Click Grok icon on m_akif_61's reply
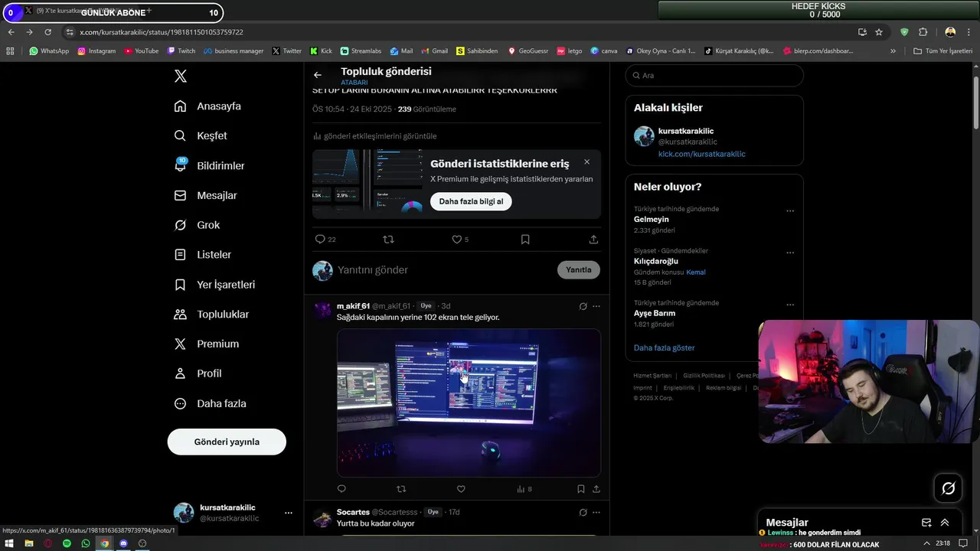The width and height of the screenshot is (980, 551). pyautogui.click(x=583, y=306)
